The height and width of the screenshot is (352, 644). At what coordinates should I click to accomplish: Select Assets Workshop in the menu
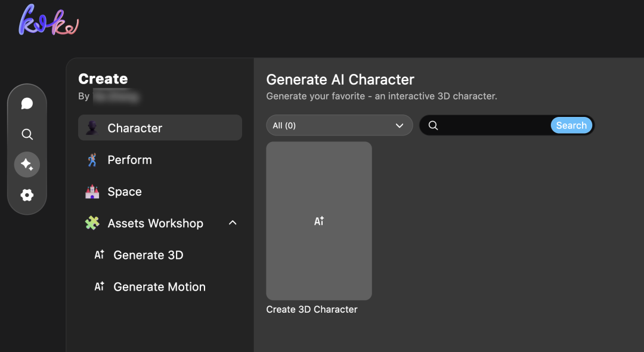pos(160,223)
